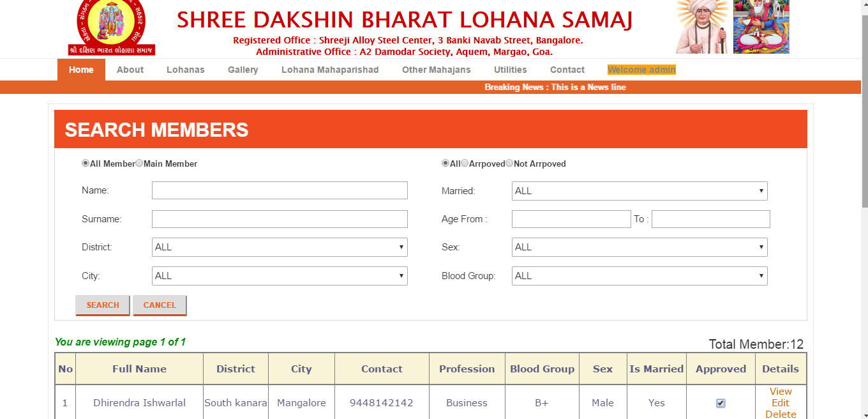The width and height of the screenshot is (868, 419).
Task: Click the Business profession cell
Action: [x=467, y=403]
